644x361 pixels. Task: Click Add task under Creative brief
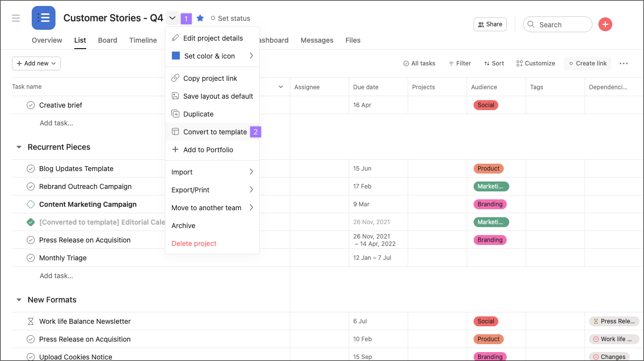(56, 123)
